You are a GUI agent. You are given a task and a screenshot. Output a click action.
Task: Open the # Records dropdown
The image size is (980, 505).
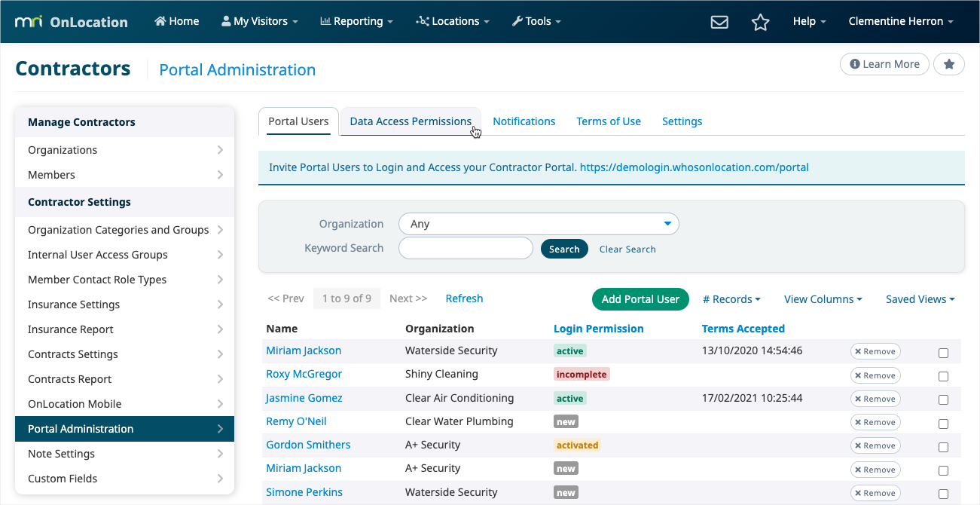pyautogui.click(x=731, y=299)
